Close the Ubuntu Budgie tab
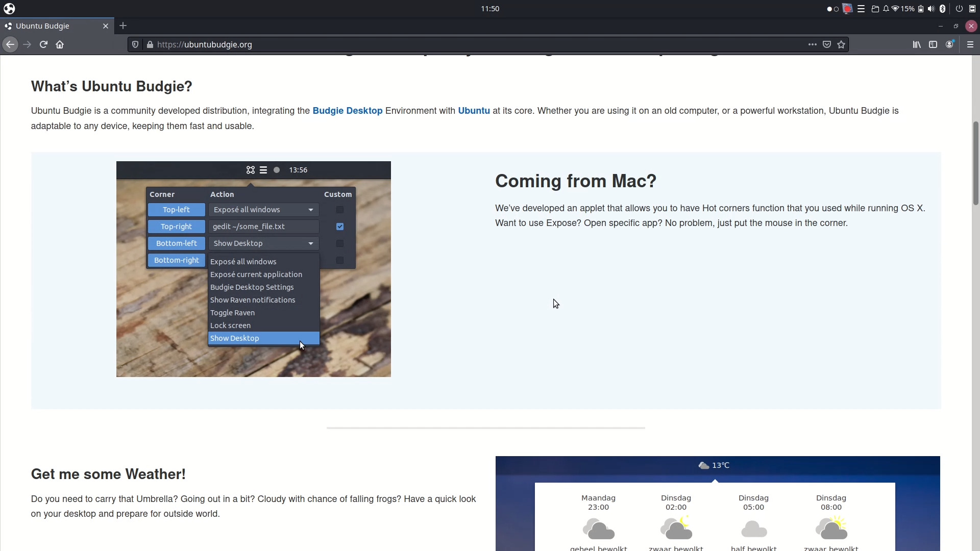The width and height of the screenshot is (980, 551). coord(106,26)
